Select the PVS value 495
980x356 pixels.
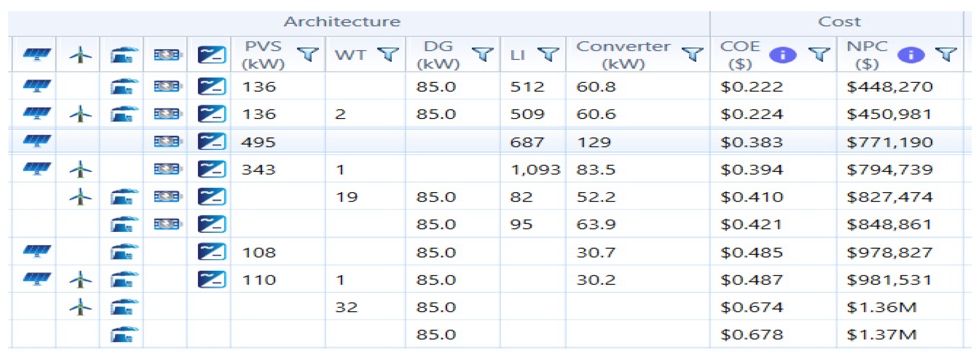click(x=258, y=142)
